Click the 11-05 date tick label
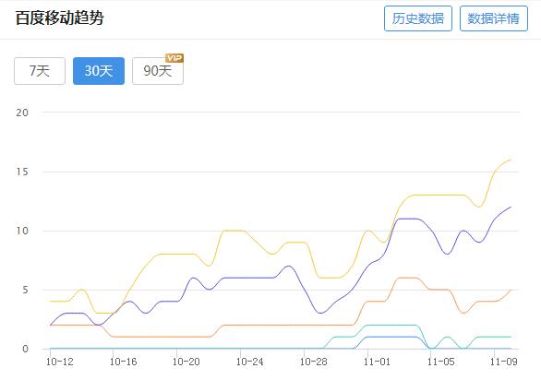The image size is (541, 392). click(x=440, y=362)
